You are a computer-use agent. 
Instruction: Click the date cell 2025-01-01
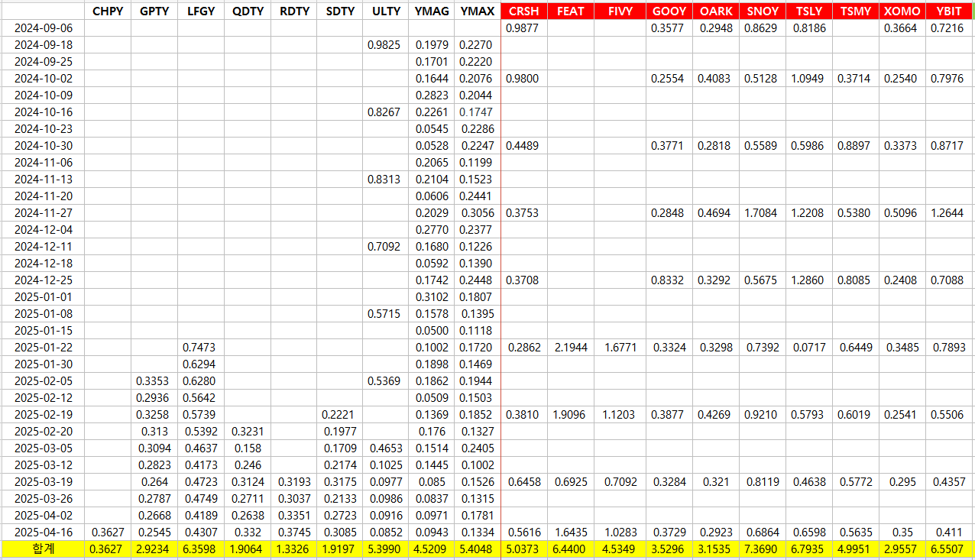[44, 296]
